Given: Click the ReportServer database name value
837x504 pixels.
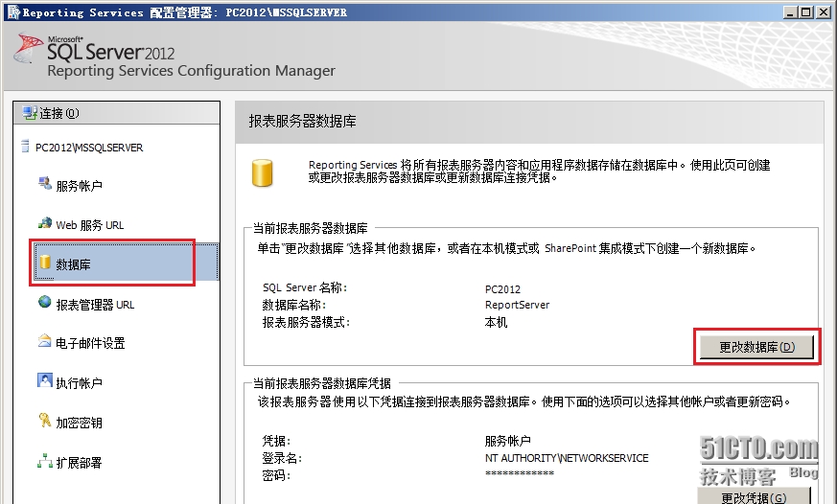Looking at the screenshot, I should tap(517, 305).
